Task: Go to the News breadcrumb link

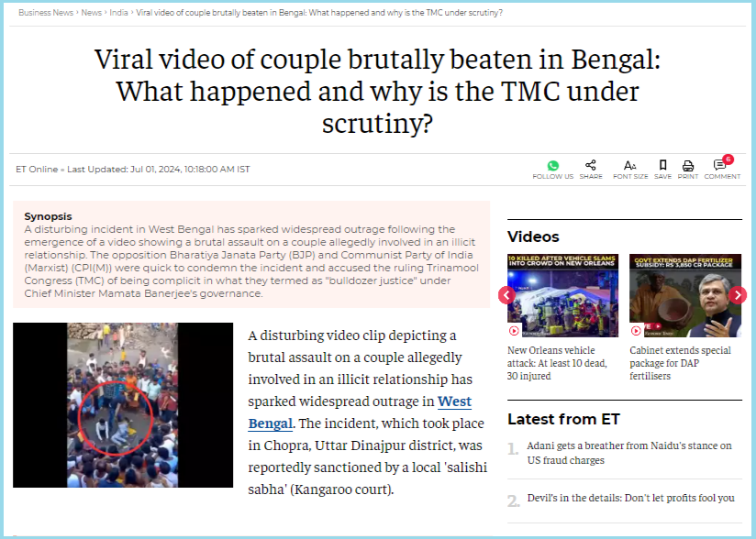Action: (x=91, y=13)
